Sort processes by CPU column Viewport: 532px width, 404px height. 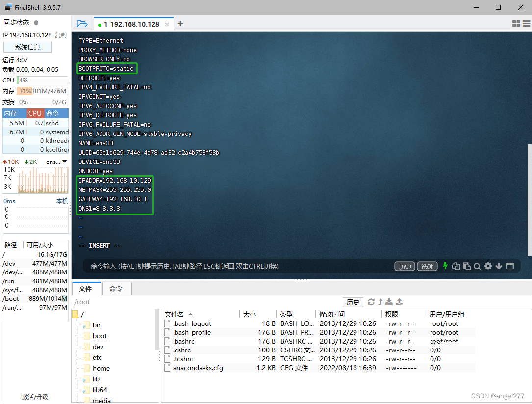[x=35, y=113]
